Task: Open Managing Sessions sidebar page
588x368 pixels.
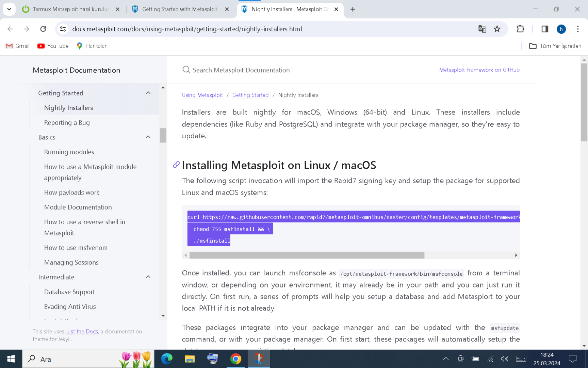Action: (x=71, y=262)
